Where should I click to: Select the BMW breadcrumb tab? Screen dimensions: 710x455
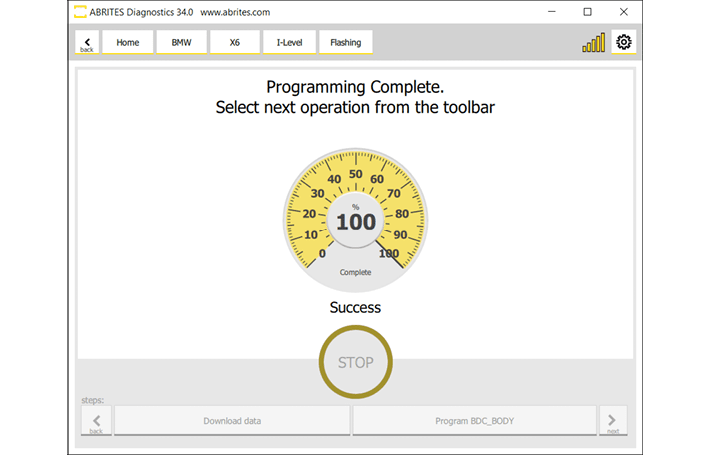(x=181, y=43)
